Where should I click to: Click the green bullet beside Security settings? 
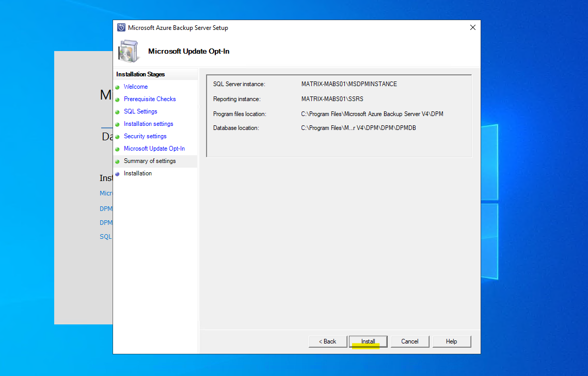click(117, 137)
